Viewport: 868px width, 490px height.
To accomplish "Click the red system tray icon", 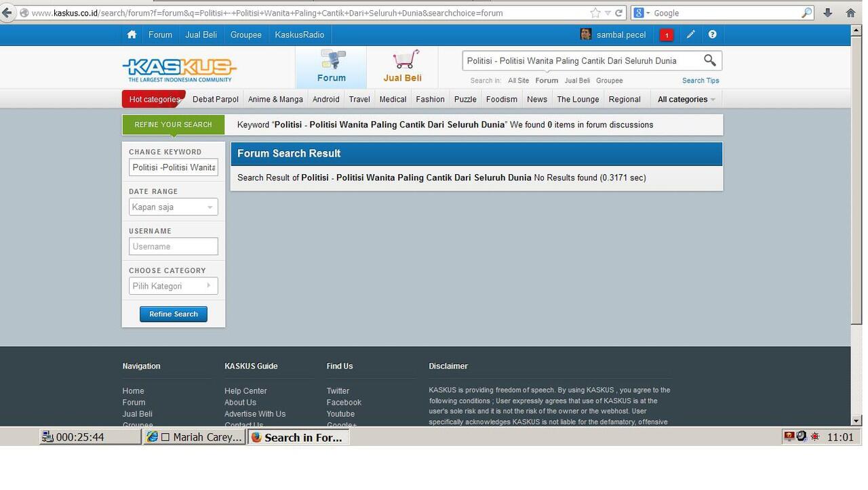I will 789,436.
